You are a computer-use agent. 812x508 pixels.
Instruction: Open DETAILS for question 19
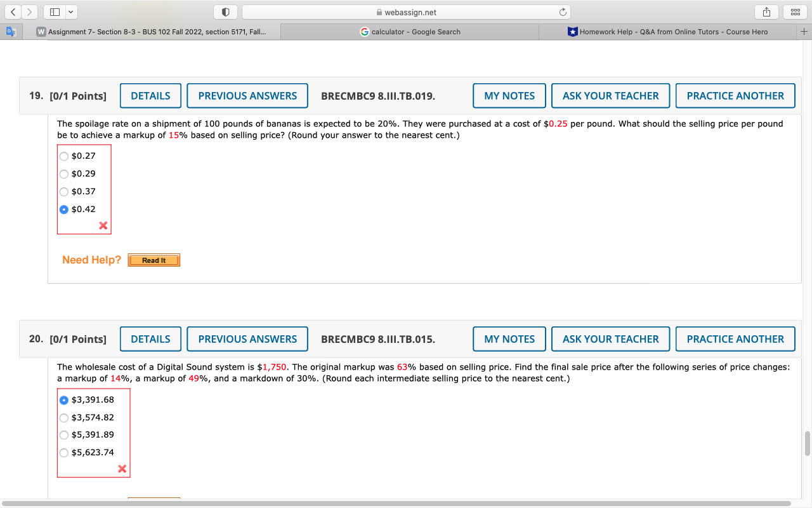[150, 95]
